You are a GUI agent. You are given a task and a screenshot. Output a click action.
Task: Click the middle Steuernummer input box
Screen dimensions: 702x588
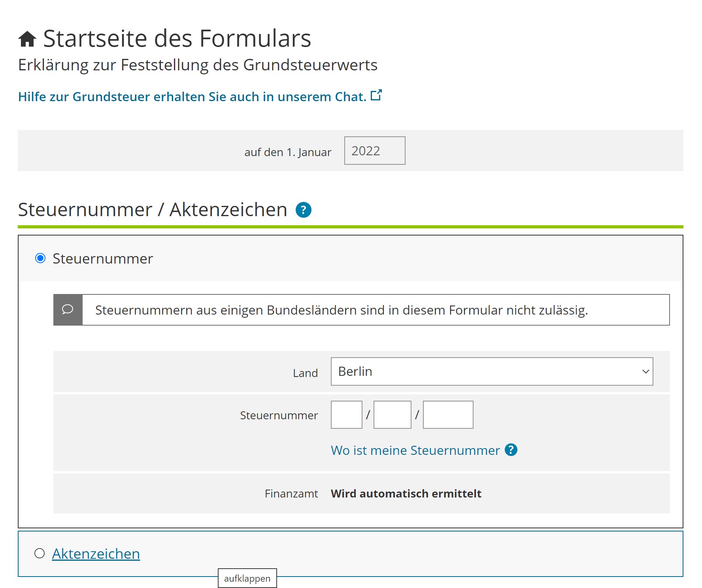[x=392, y=415]
